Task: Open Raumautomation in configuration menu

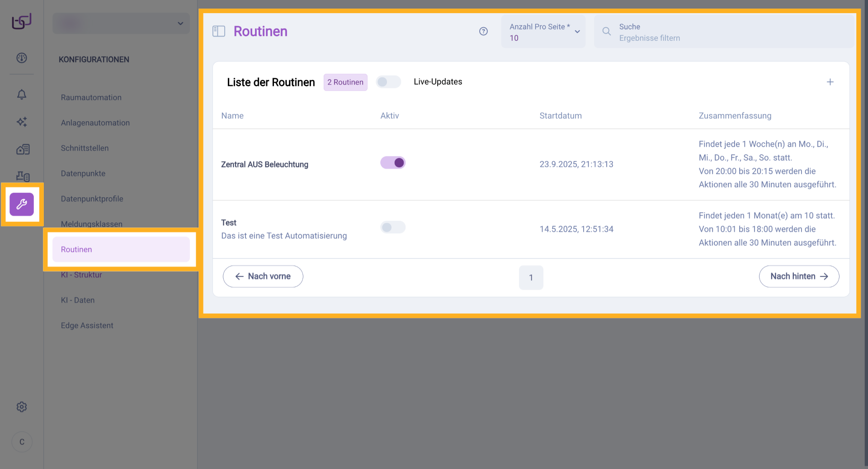Action: click(x=91, y=98)
